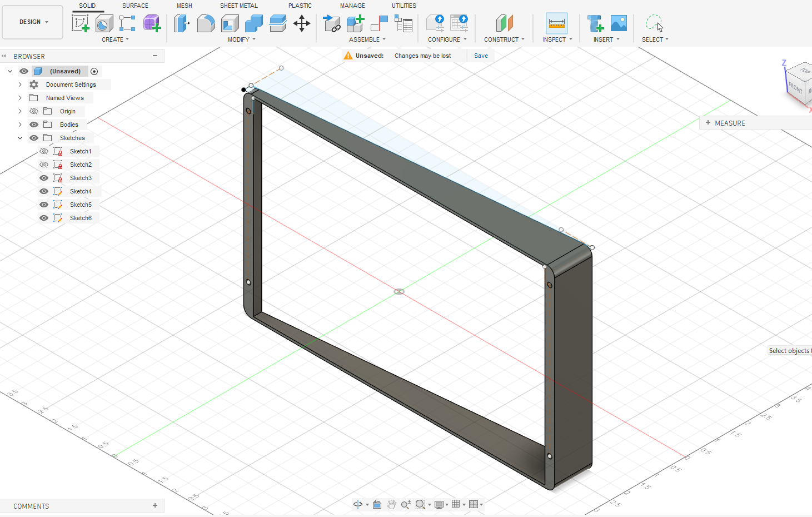
Task: Open the DESIGN workspace dropdown
Action: [x=33, y=22]
